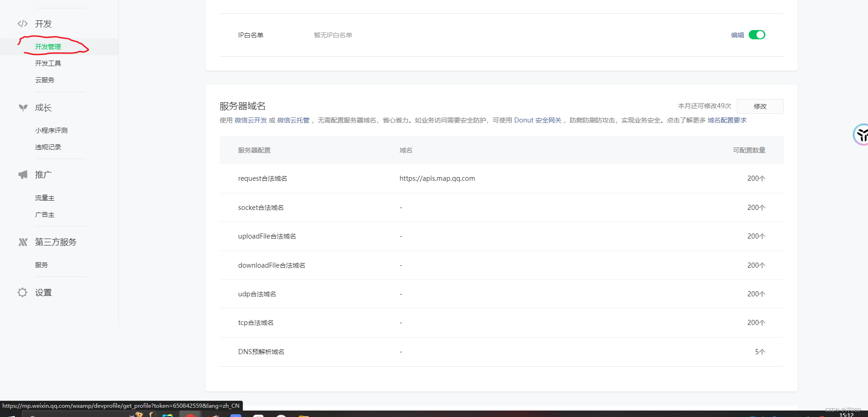Open 云服务 in the sidebar
This screenshot has width=868, height=417.
[x=45, y=80]
